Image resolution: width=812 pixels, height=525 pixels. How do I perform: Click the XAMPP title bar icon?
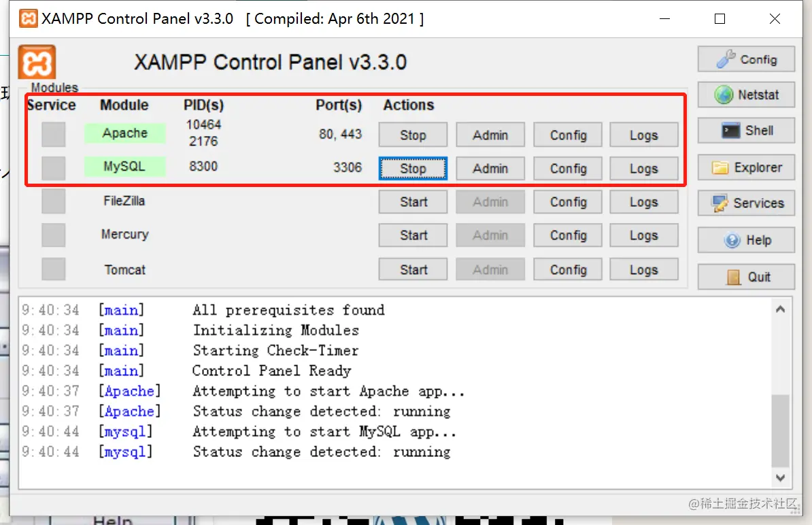[29, 18]
